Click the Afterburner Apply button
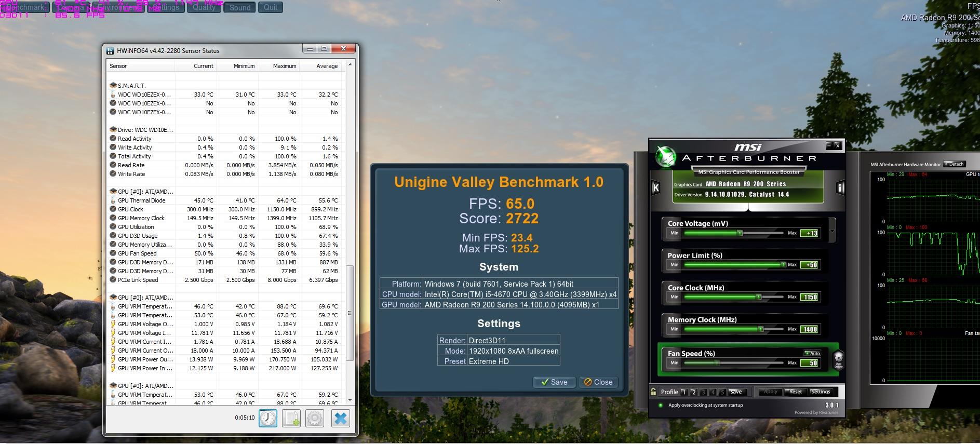Screen dimensions: 980x444 coord(770,392)
